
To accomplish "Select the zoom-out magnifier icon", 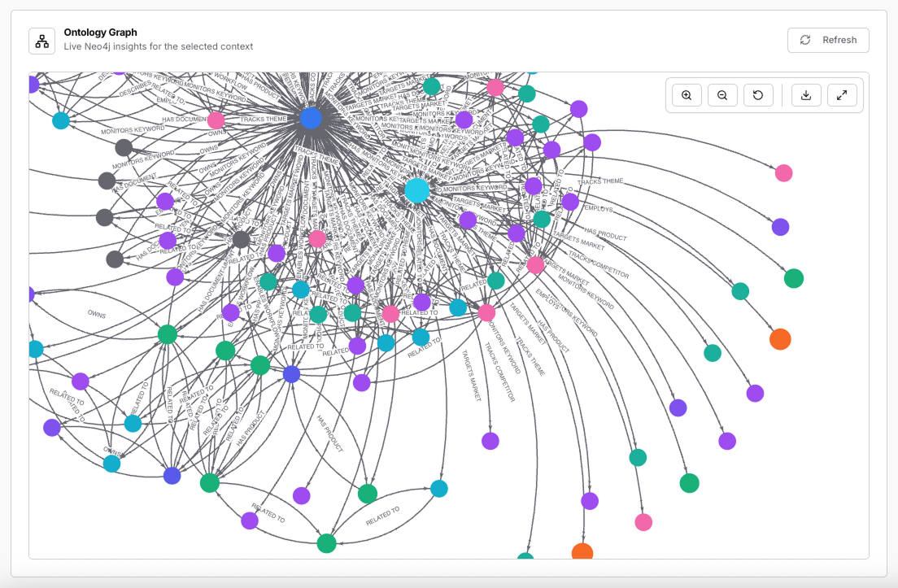I will point(722,95).
